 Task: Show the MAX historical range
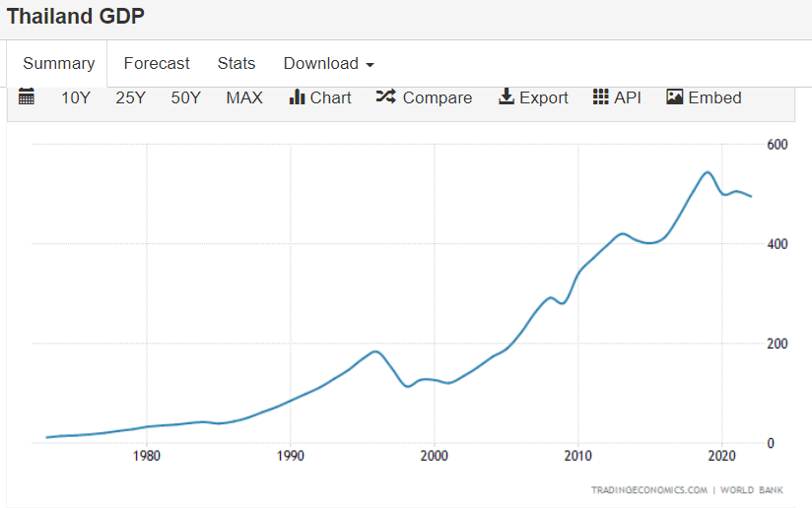pyautogui.click(x=244, y=97)
